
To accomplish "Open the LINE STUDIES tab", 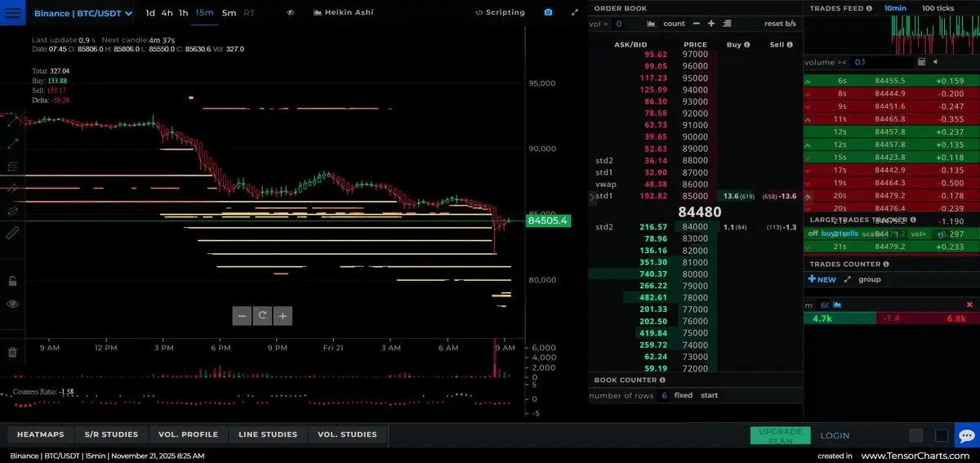I will pos(268,434).
